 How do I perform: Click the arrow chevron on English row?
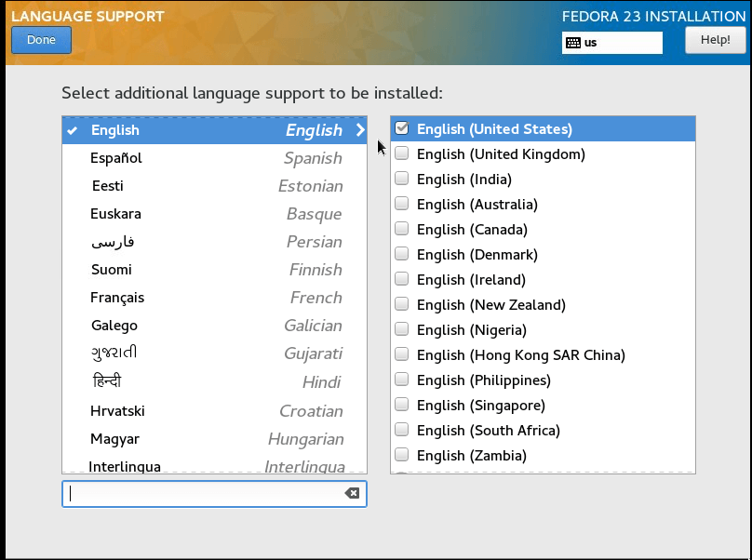(x=359, y=130)
